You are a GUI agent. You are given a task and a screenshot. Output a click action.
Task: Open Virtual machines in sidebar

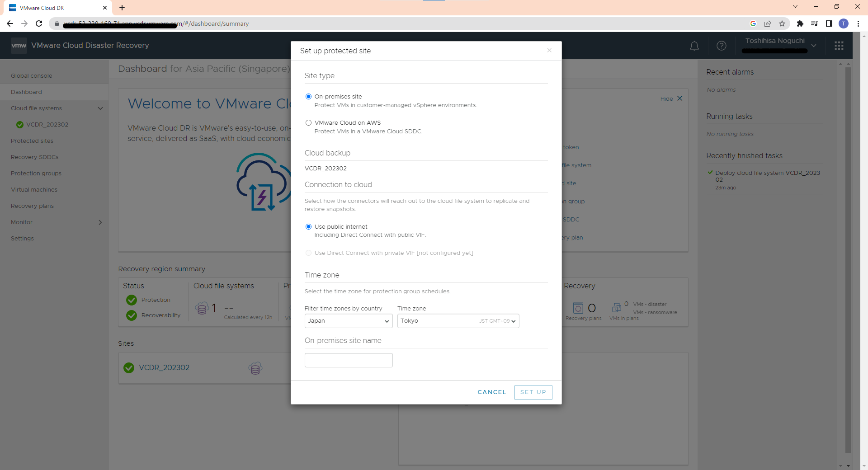[x=34, y=190]
